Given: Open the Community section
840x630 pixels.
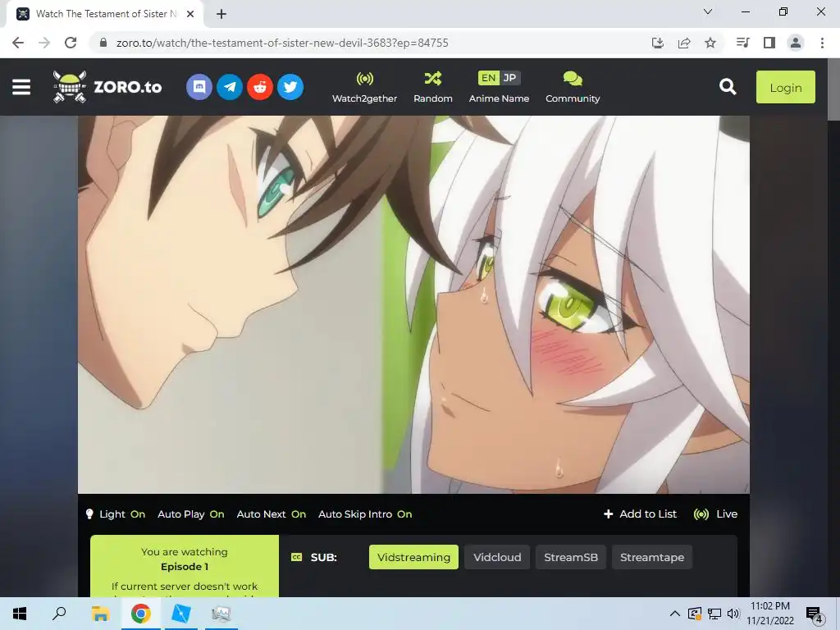Looking at the screenshot, I should (573, 87).
